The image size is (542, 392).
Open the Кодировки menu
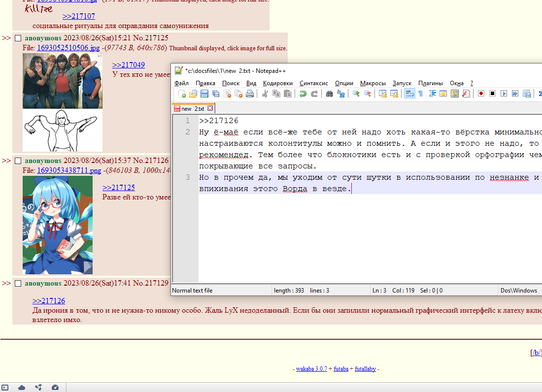277,83
